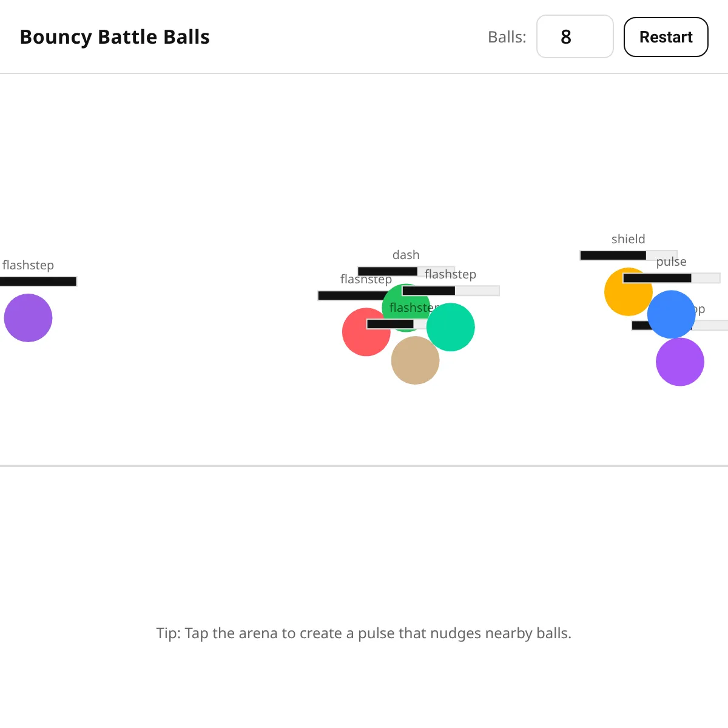This screenshot has height=728, width=728.
Task: Click the Balls: label
Action: 507,37
